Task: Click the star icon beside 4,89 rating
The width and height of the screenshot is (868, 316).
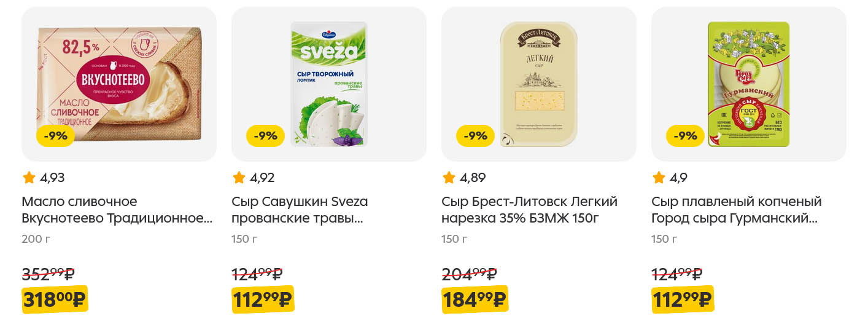Action: pos(449,178)
